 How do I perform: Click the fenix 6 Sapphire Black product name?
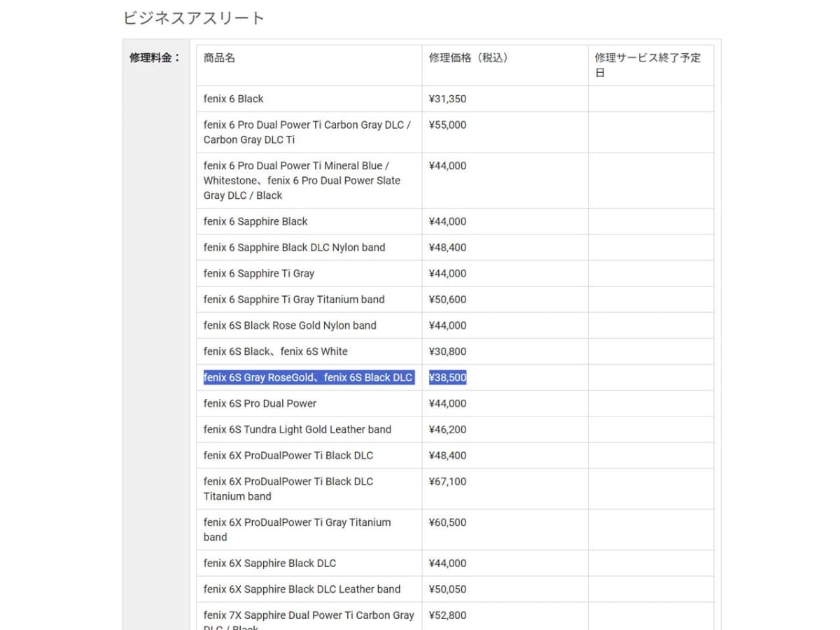click(x=255, y=221)
